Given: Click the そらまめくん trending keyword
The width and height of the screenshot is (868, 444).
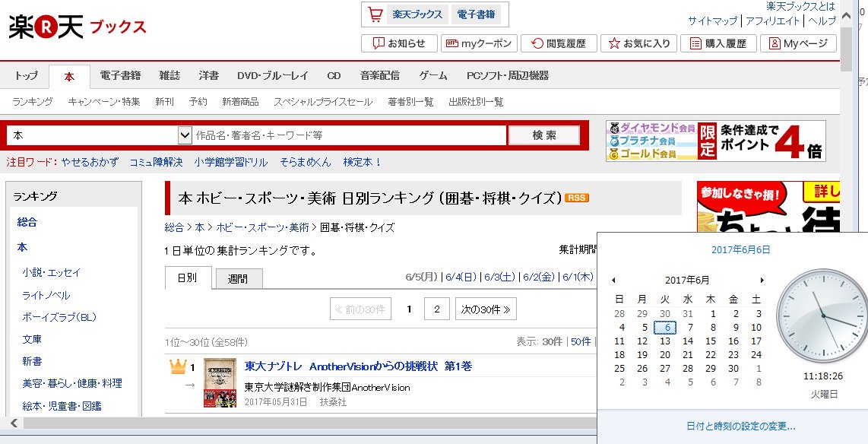Looking at the screenshot, I should click(x=305, y=162).
